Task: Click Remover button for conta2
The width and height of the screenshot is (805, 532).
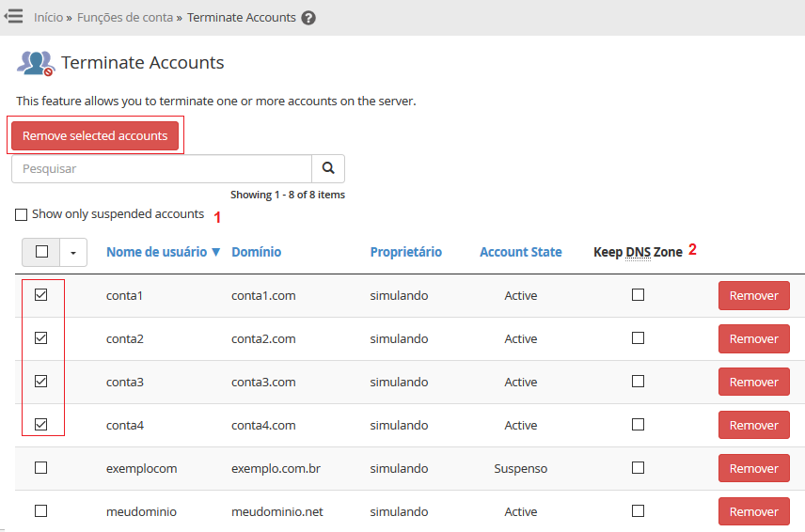Action: point(753,338)
